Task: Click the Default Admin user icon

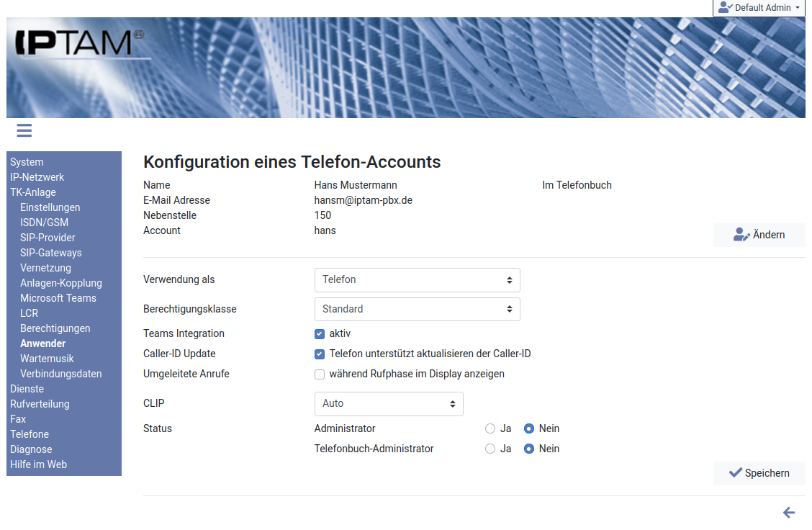Action: click(725, 8)
